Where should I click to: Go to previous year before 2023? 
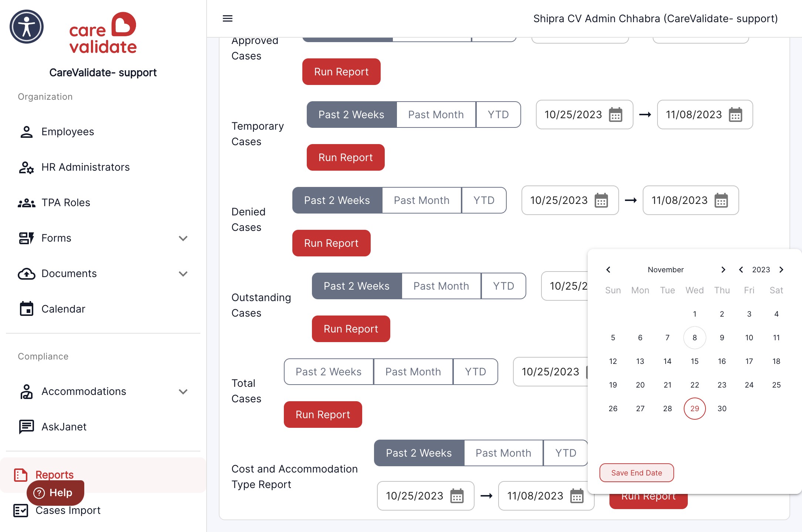coord(741,270)
